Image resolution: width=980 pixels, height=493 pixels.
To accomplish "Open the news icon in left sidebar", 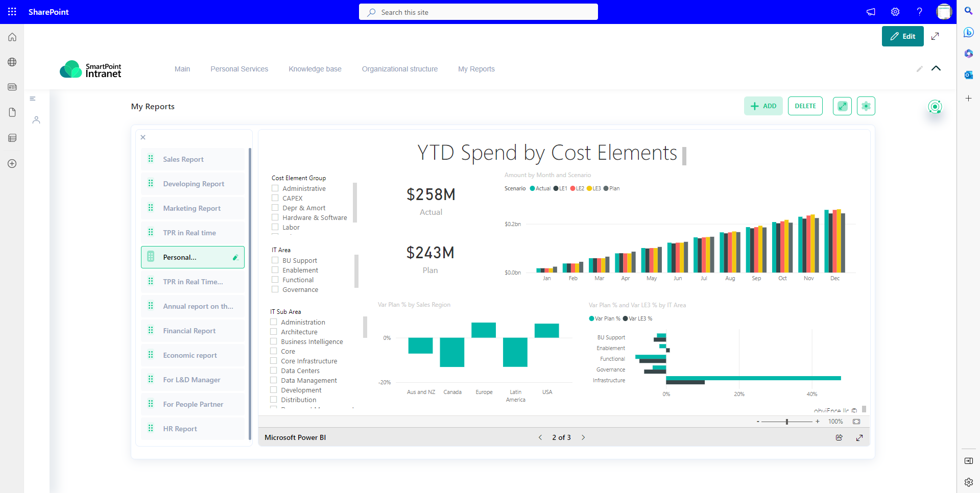I will 12,87.
